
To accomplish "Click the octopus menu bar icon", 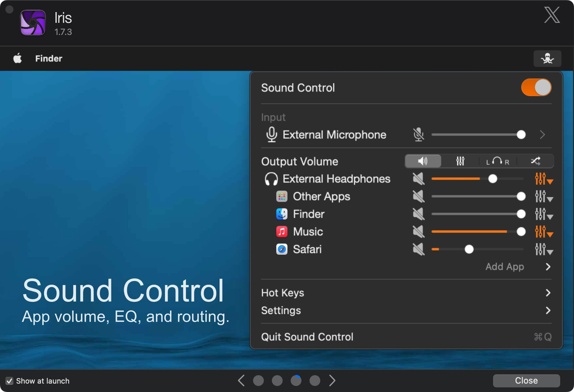I will tap(547, 58).
